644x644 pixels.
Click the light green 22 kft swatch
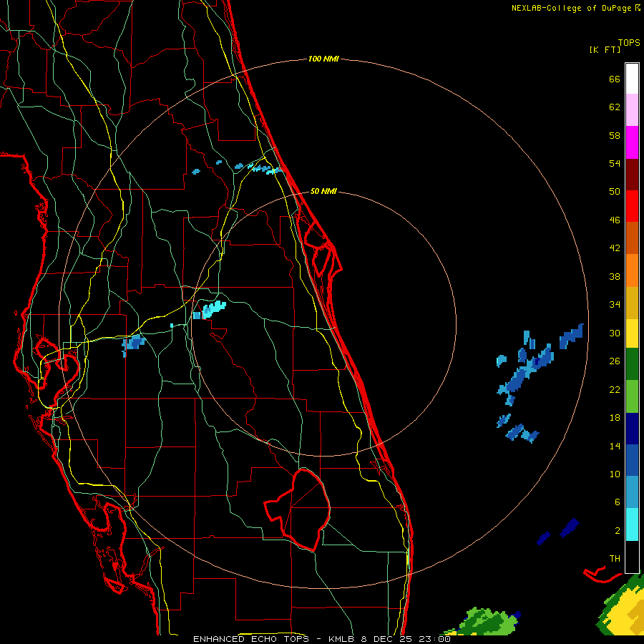pos(632,396)
